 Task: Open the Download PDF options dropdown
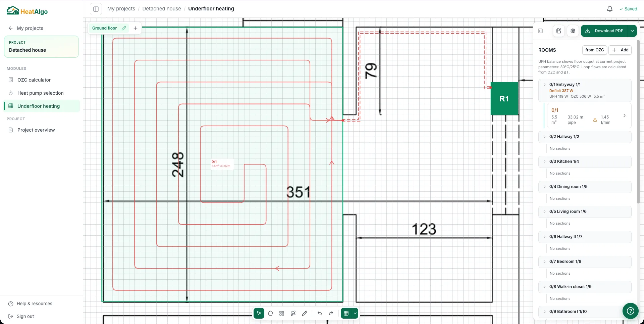tap(632, 31)
